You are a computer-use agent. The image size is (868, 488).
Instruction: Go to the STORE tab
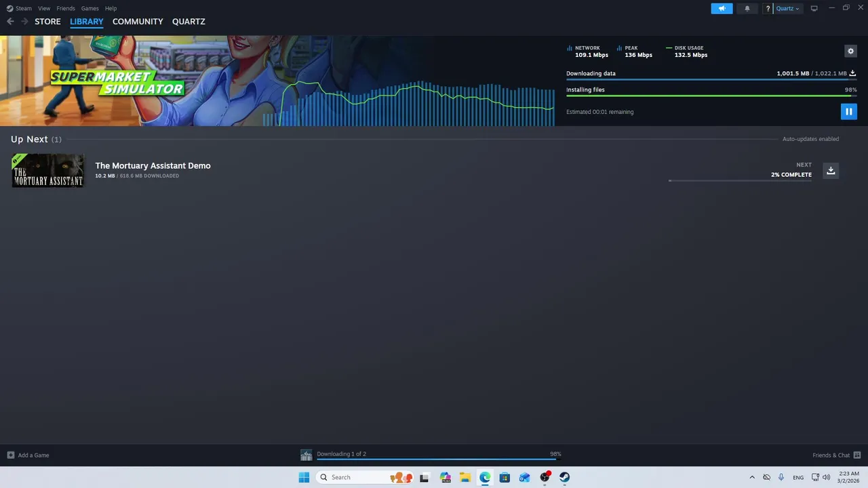click(47, 21)
